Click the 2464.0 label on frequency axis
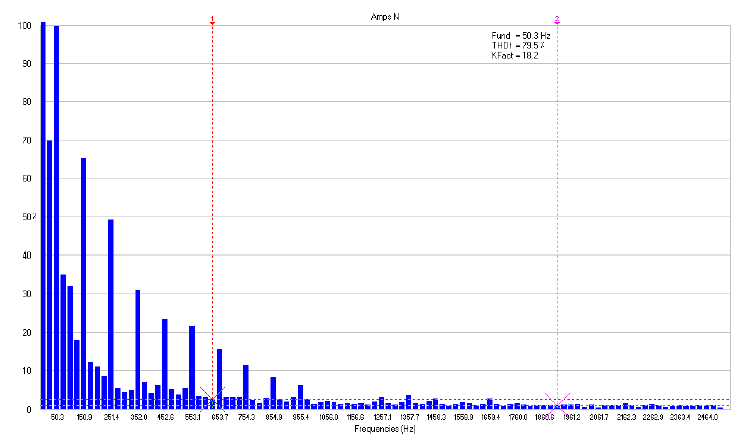Image resolution: width=742 pixels, height=446 pixels. (x=706, y=416)
